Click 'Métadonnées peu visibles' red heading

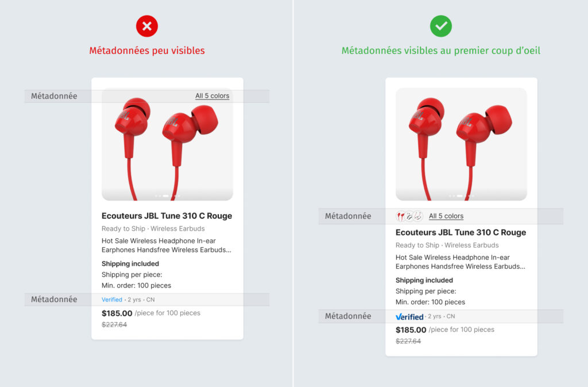click(x=146, y=51)
